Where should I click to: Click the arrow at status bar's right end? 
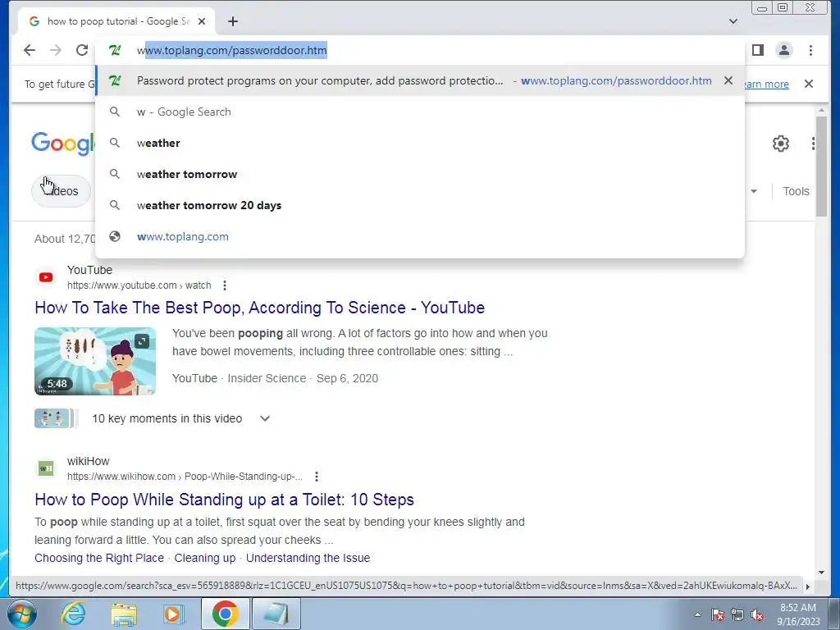point(808,587)
